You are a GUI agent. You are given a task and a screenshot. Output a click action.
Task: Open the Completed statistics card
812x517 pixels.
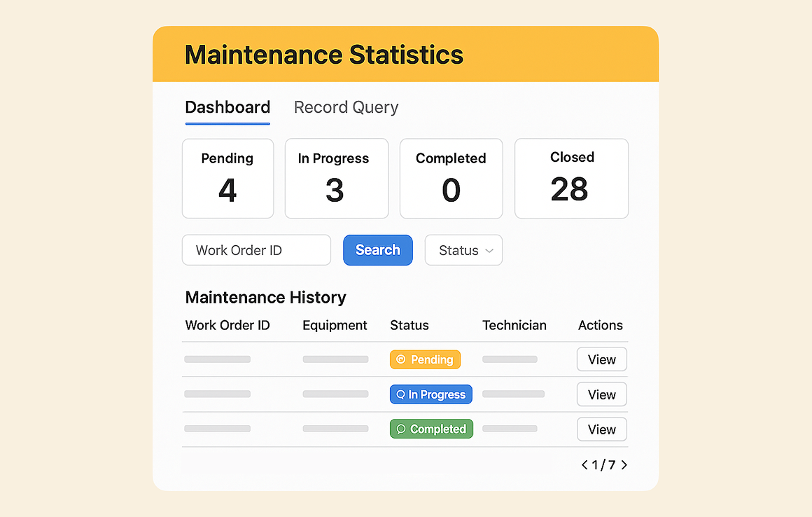point(451,179)
